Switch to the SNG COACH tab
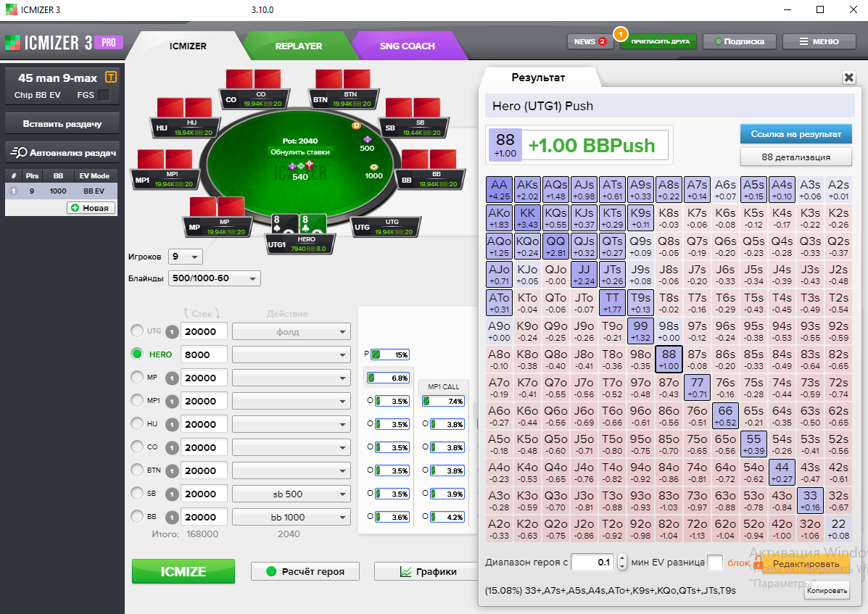 (x=407, y=46)
